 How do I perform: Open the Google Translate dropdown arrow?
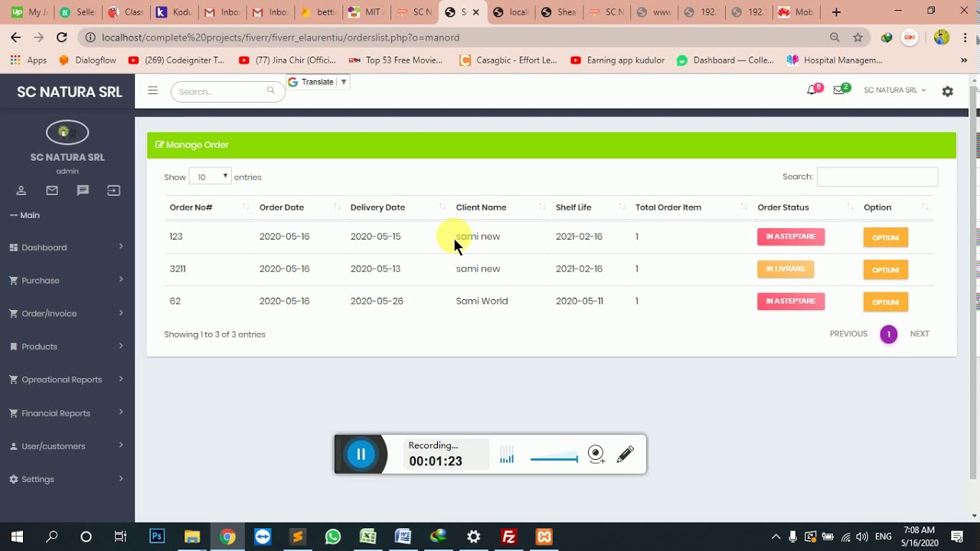pos(344,82)
